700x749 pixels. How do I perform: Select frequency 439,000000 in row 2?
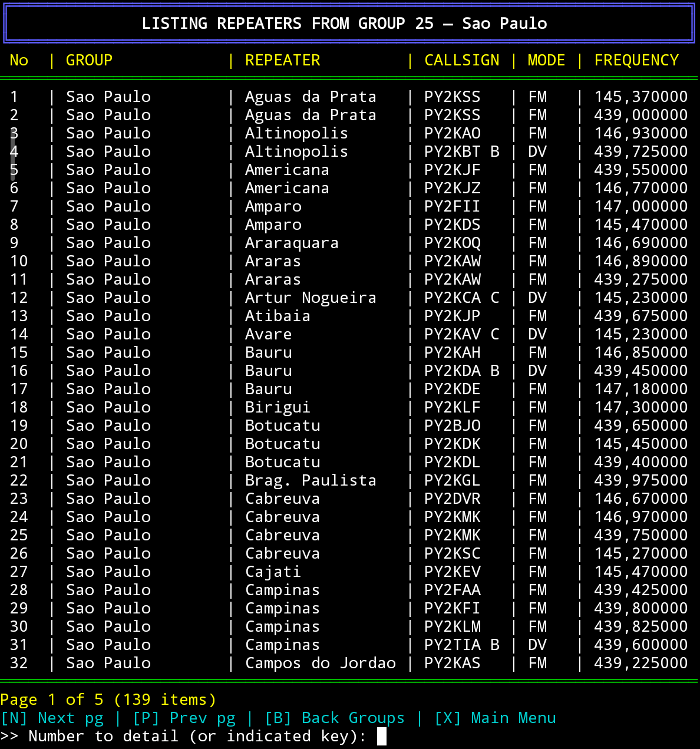pyautogui.click(x=641, y=115)
